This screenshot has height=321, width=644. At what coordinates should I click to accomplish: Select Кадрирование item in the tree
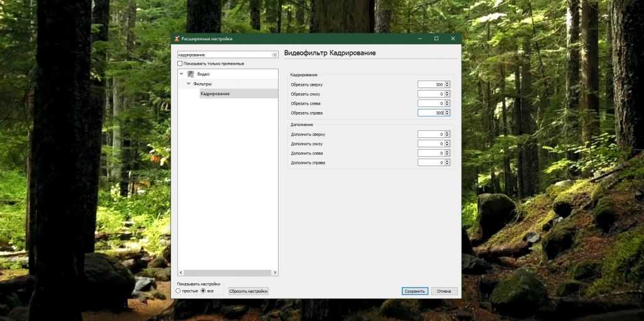(x=215, y=94)
